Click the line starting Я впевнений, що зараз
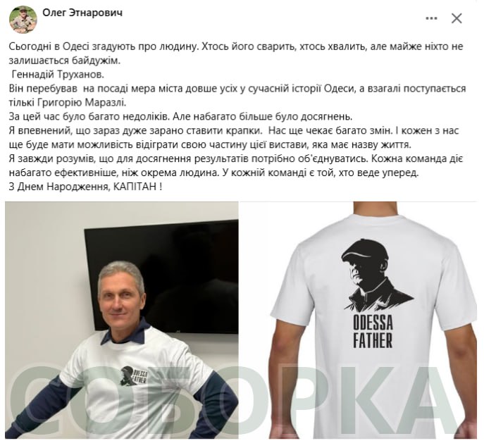 [x=234, y=130]
